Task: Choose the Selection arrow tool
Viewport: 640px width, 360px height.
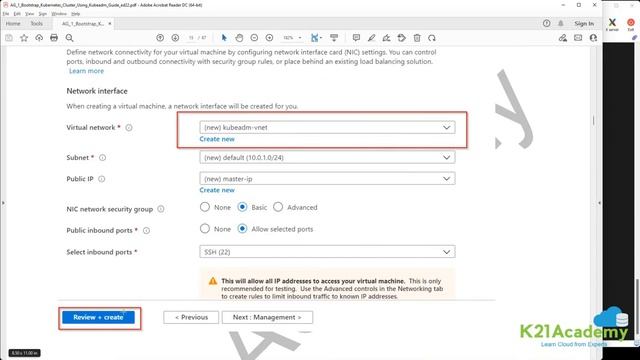Action: 224,38
